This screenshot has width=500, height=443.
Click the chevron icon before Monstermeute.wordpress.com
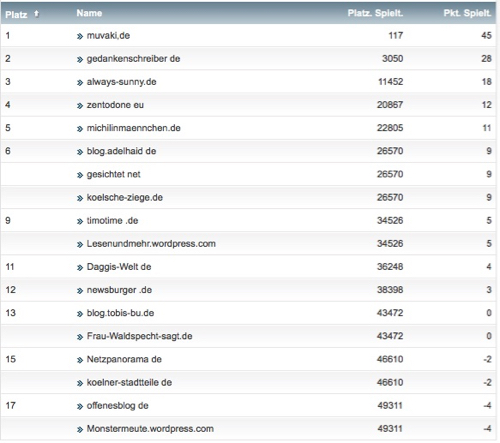click(x=80, y=430)
